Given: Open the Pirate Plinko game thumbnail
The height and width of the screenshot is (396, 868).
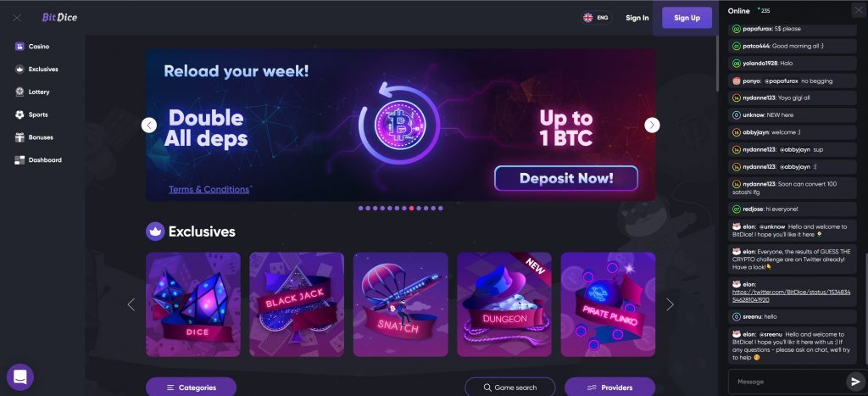Looking at the screenshot, I should click(608, 304).
